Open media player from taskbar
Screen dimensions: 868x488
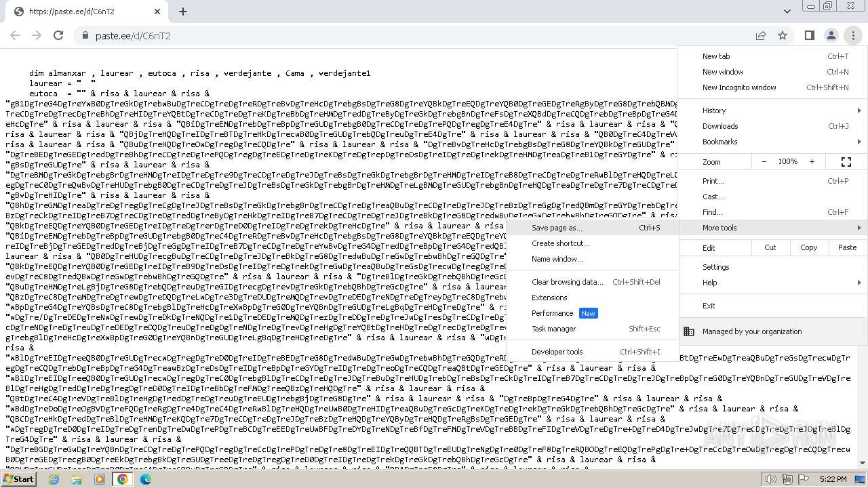pyautogui.click(x=100, y=479)
